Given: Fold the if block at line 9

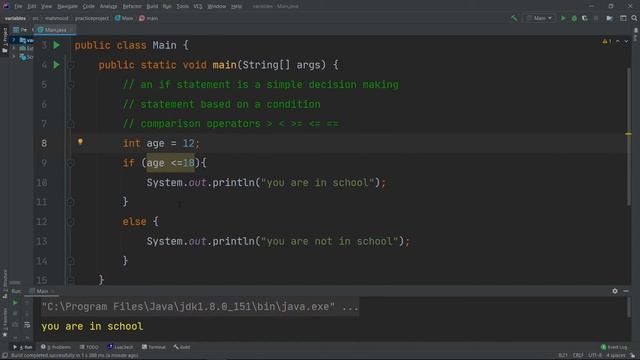Looking at the screenshot, I should click(70, 163).
